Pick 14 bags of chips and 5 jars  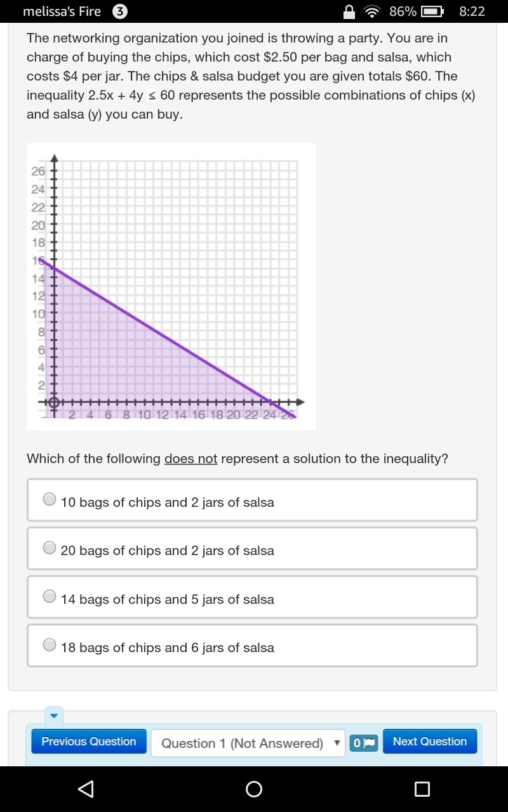click(50, 597)
